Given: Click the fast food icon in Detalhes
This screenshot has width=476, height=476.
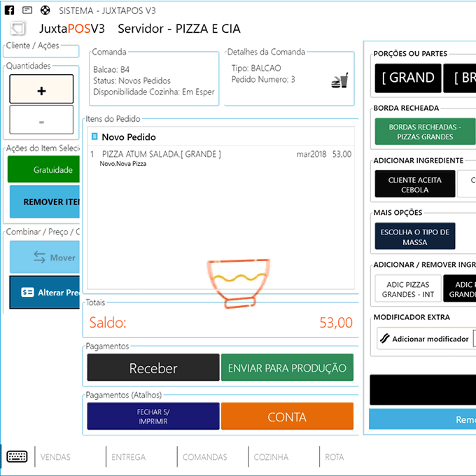Looking at the screenshot, I should click(x=339, y=82).
